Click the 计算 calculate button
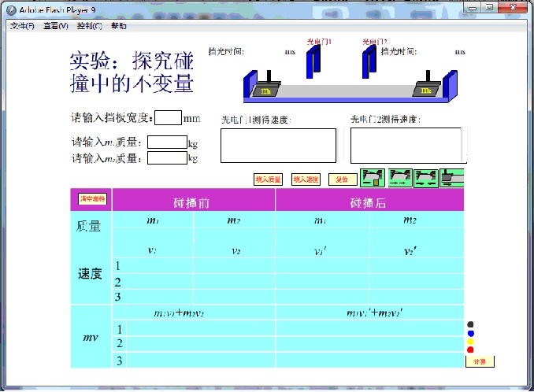Screen dimensions: 534x392 479,361
